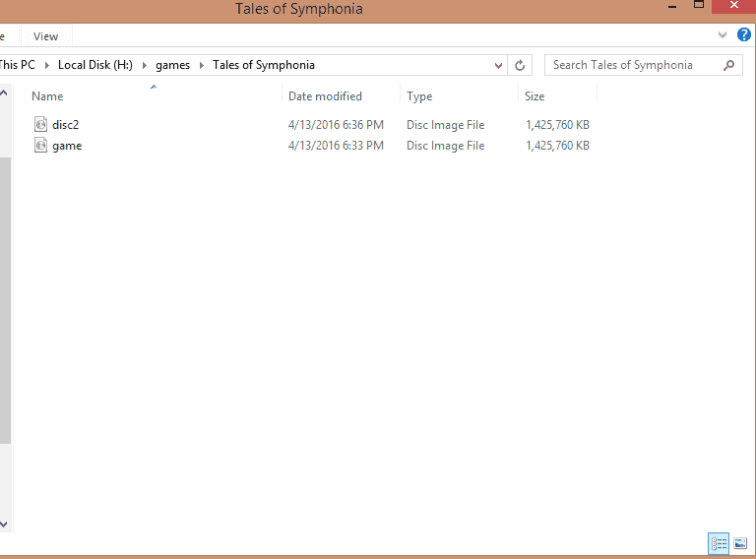Switch to Details view icon
Viewport: 756px width, 559px height.
[719, 544]
